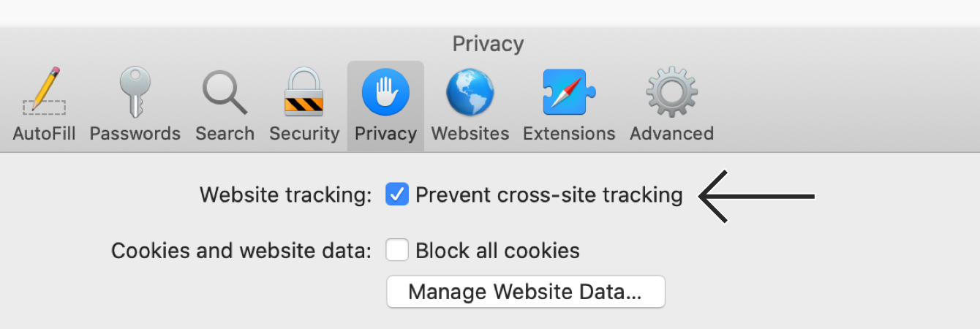Open Search pane via magnifying glass icon

pos(225,93)
